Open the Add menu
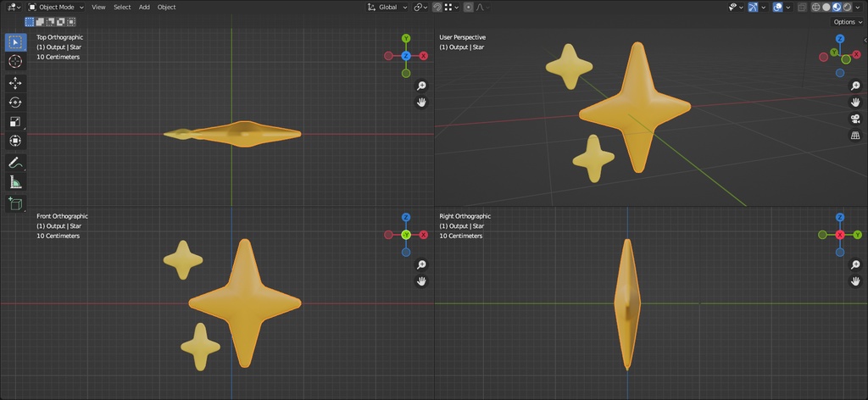868x400 pixels. pos(144,7)
